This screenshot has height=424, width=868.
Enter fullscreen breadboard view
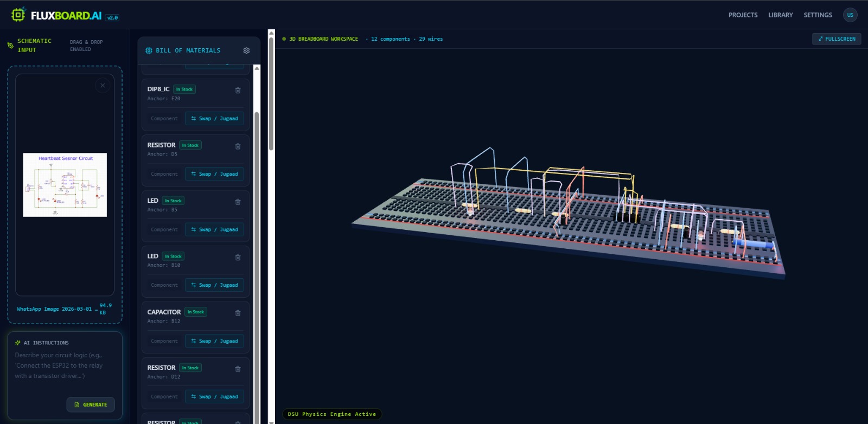click(x=837, y=39)
